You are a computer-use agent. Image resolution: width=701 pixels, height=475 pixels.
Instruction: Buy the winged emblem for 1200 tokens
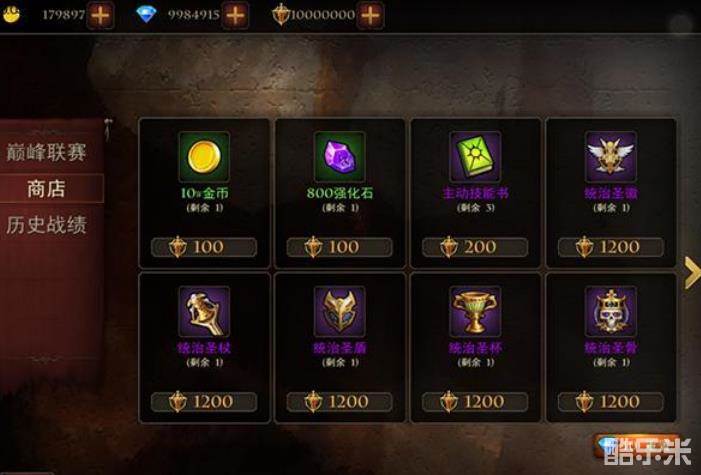coord(611,247)
